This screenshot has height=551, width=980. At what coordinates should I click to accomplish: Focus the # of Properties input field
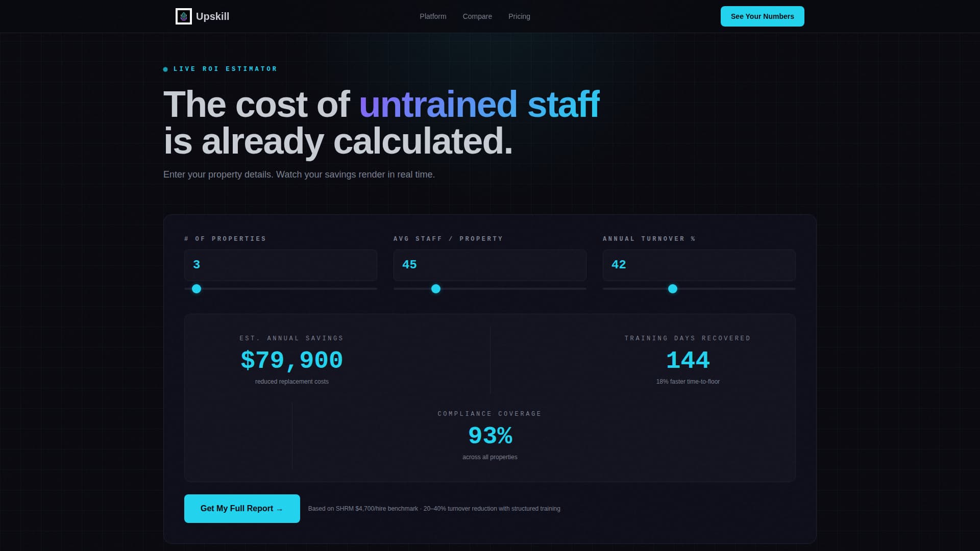point(281,265)
